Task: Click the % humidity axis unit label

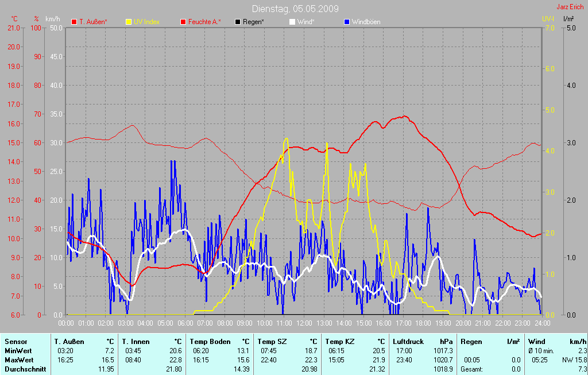Action: tap(36, 19)
